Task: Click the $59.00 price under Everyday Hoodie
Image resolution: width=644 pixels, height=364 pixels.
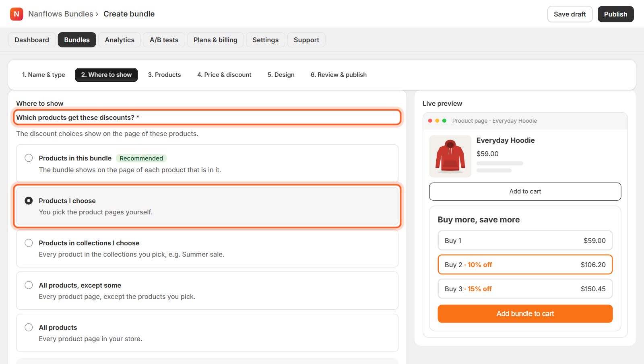Action: [x=487, y=154]
